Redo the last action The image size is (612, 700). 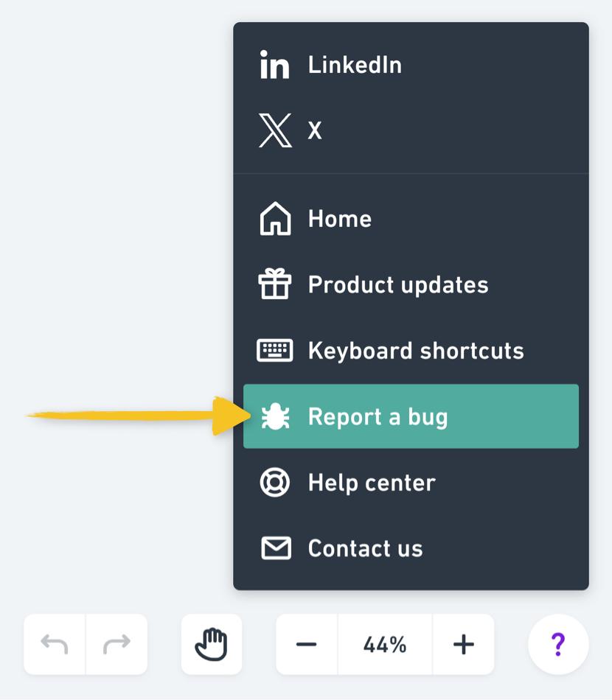[117, 644]
